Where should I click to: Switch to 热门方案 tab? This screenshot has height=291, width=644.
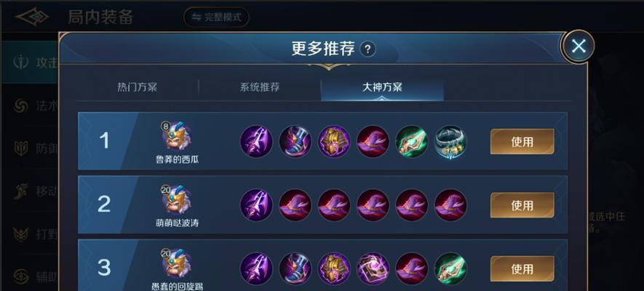click(138, 87)
